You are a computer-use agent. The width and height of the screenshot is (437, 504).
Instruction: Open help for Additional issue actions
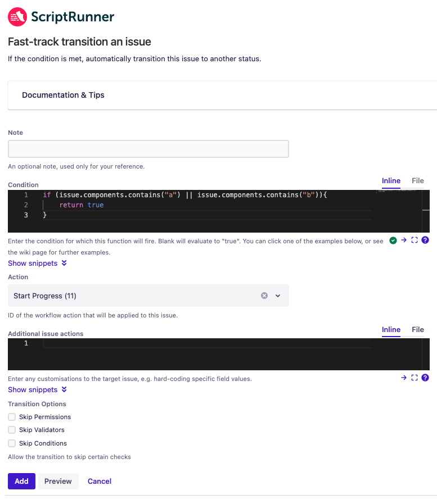point(426,378)
